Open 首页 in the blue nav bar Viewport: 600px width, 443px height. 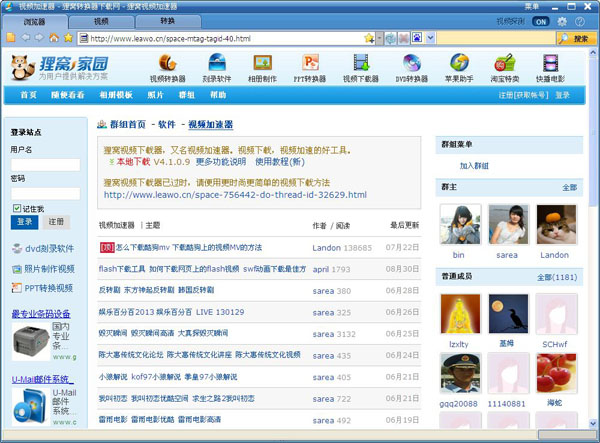(29, 95)
